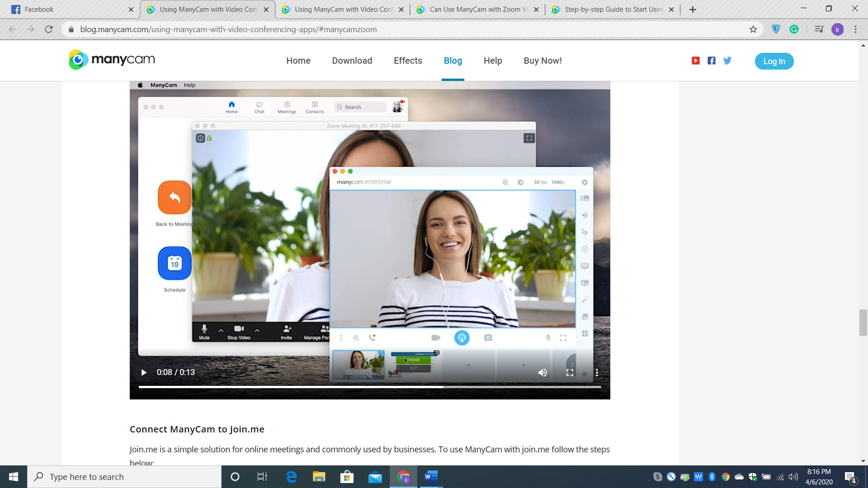Click the Grammarly extension icon

click(794, 29)
